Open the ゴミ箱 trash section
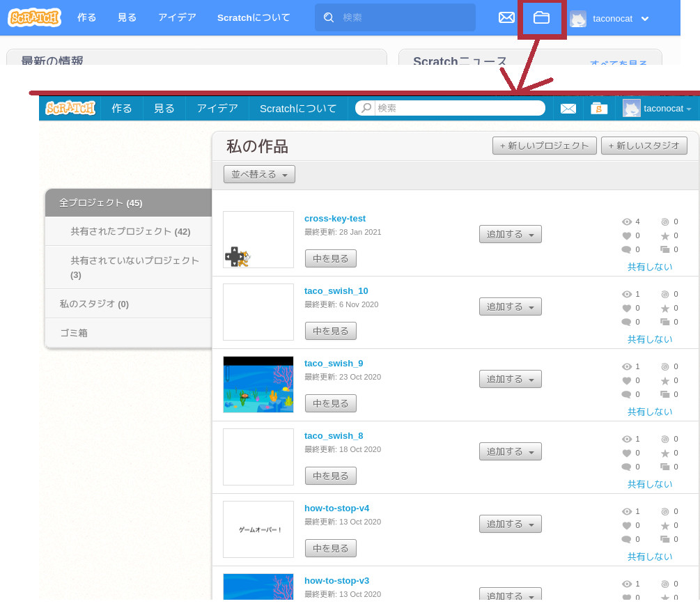The width and height of the screenshot is (700, 606). click(129, 333)
